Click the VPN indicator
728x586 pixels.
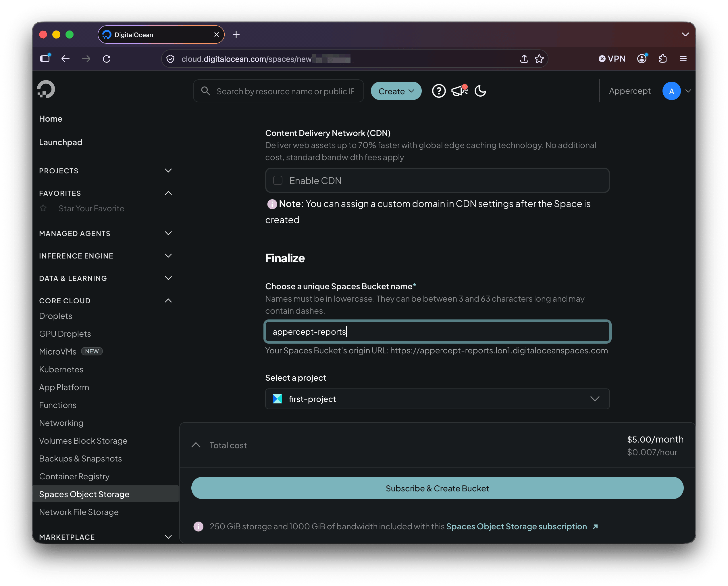612,59
